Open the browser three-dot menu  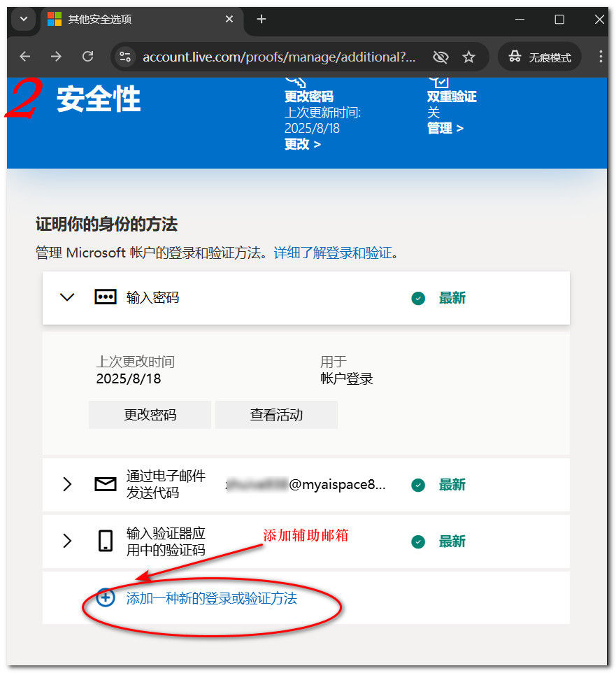(x=601, y=57)
